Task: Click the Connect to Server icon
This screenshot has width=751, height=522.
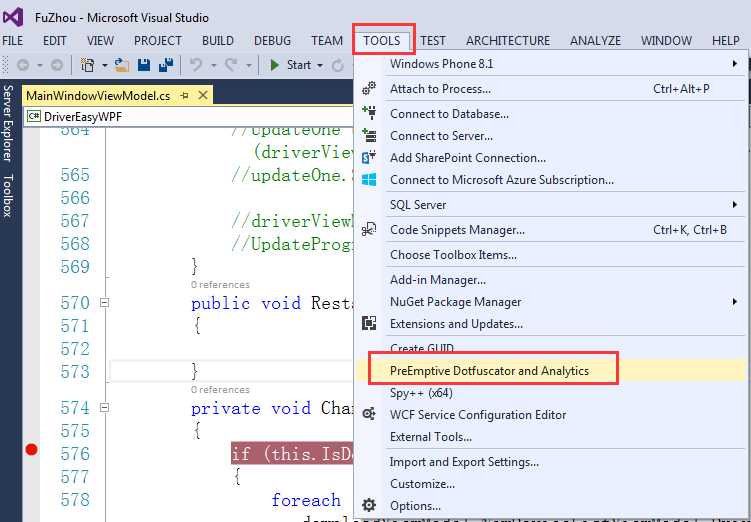Action: point(369,135)
